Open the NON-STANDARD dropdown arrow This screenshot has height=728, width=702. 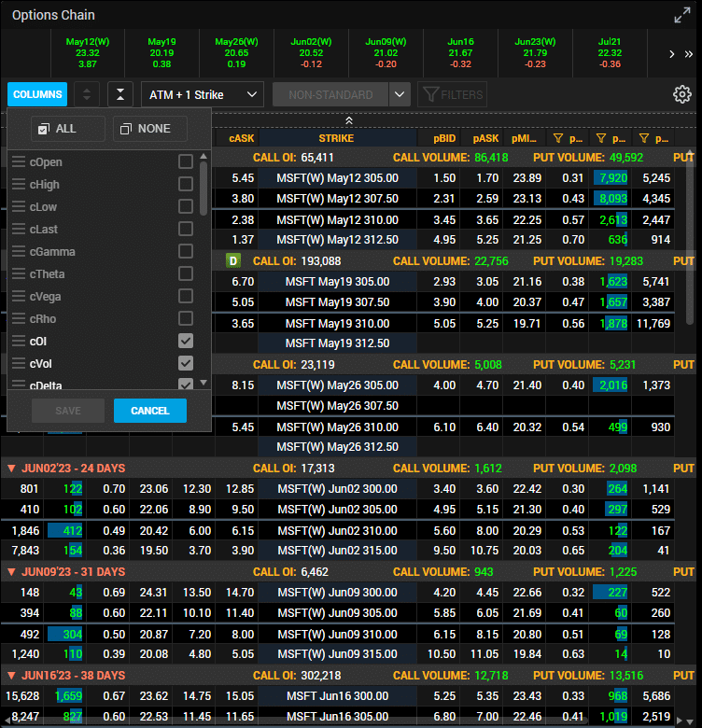coord(400,94)
